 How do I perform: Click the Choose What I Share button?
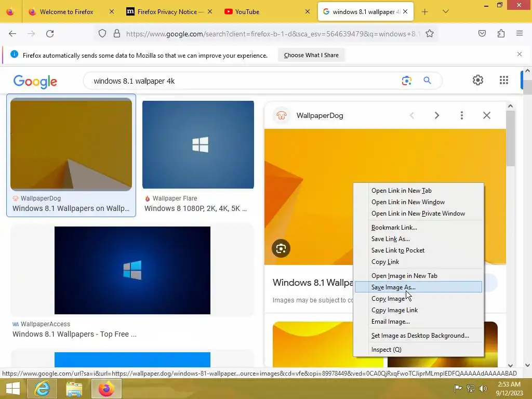[x=311, y=55]
